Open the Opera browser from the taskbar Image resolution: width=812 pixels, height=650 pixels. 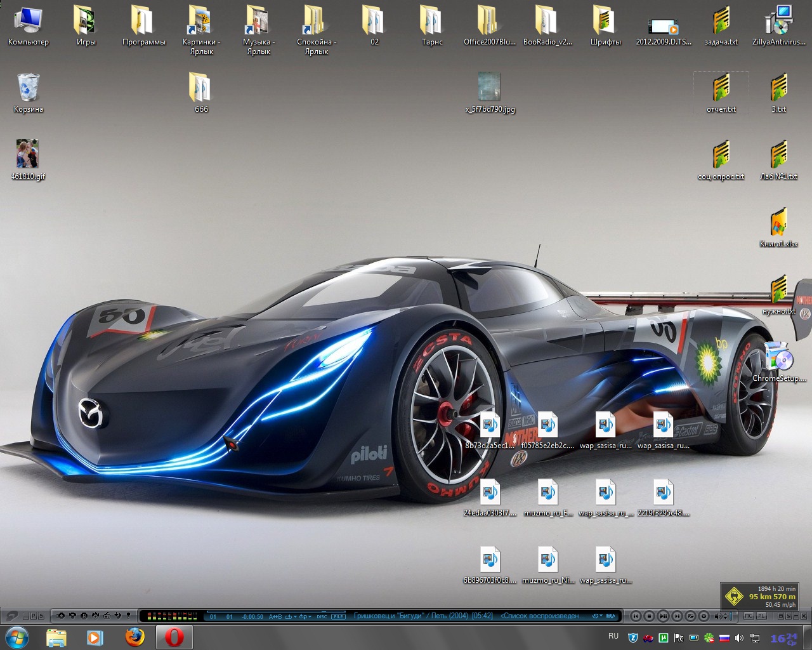click(174, 637)
